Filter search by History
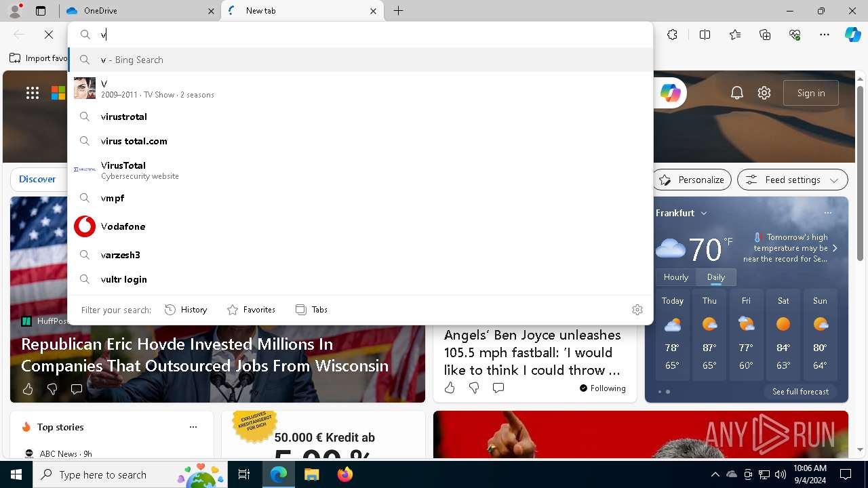 [186, 310]
